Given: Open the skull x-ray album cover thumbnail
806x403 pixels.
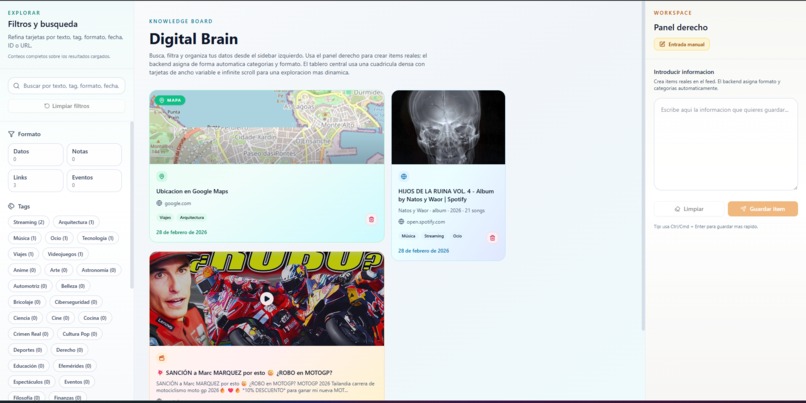Looking at the screenshot, I should [x=448, y=127].
